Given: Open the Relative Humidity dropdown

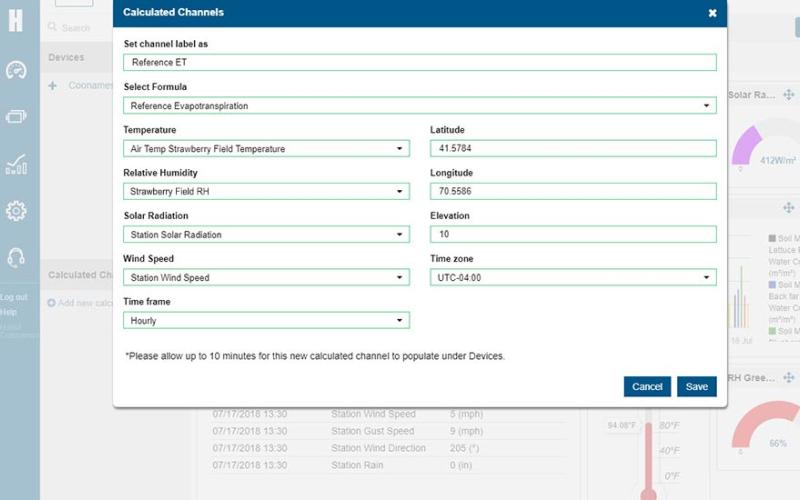Looking at the screenshot, I should (x=266, y=192).
